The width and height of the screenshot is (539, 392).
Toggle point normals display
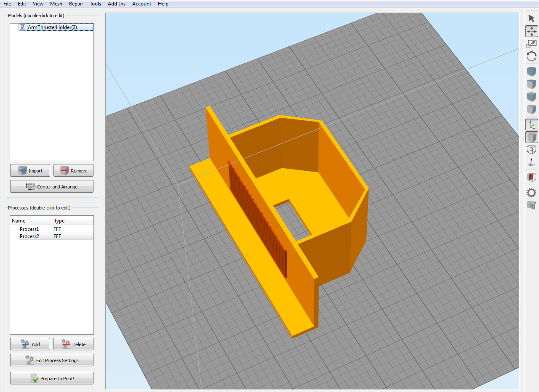click(531, 162)
